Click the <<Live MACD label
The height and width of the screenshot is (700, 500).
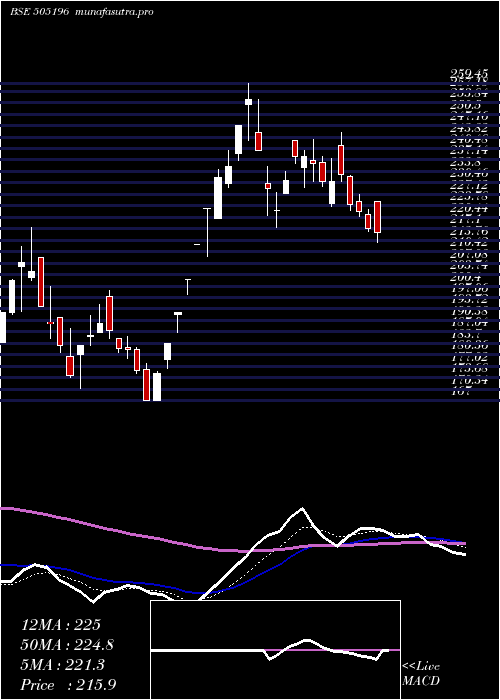(421, 674)
